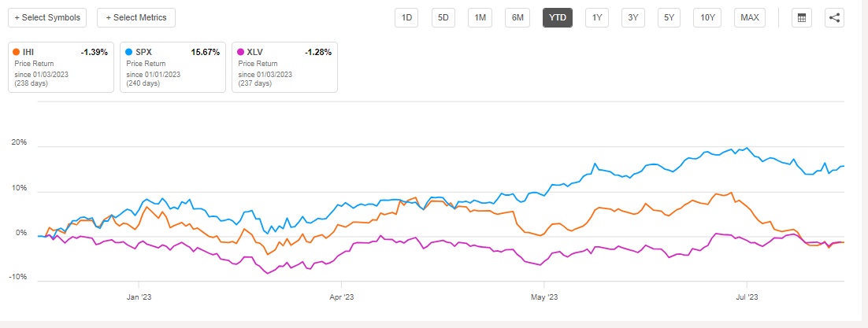This screenshot has width=868, height=328.
Task: Open the Select Metrics picker
Action: (136, 17)
